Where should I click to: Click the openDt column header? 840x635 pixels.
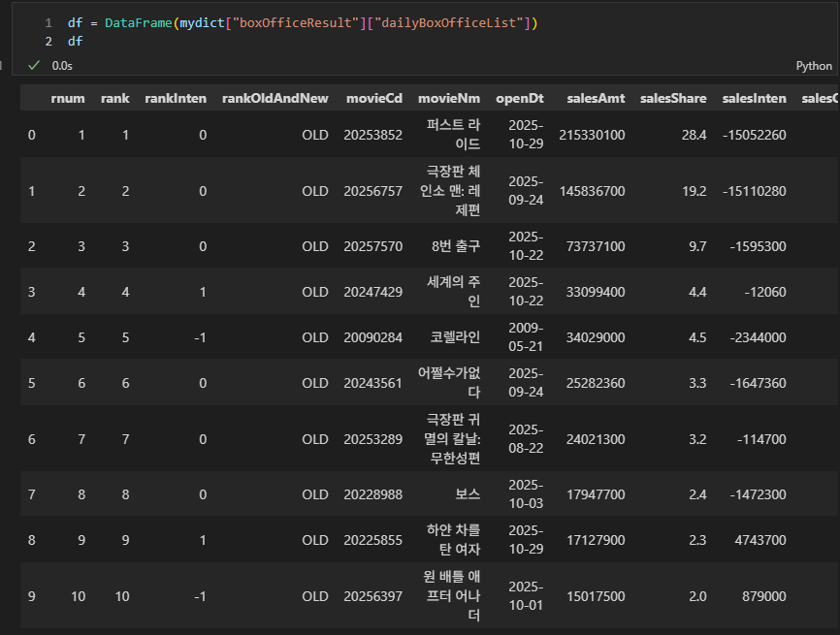click(x=520, y=99)
